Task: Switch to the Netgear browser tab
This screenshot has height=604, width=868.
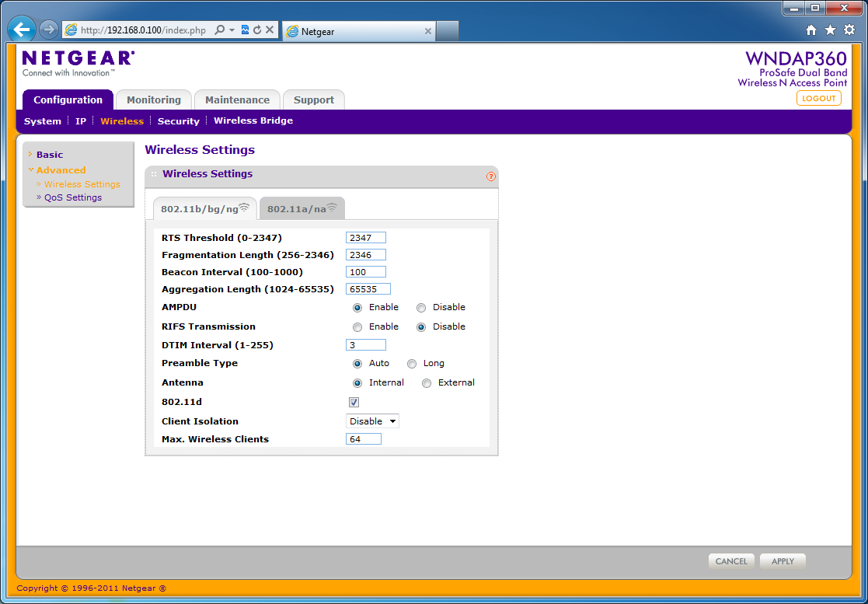Action: click(x=359, y=32)
